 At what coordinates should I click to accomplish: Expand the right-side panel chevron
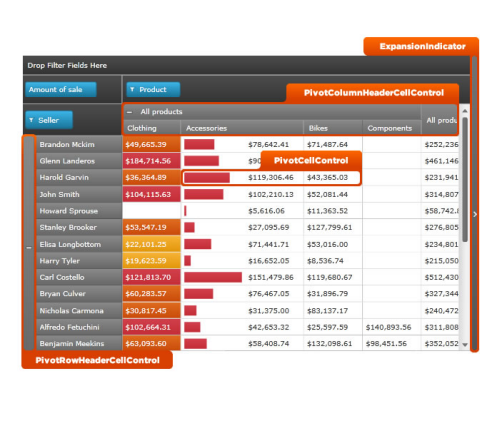pos(475,214)
